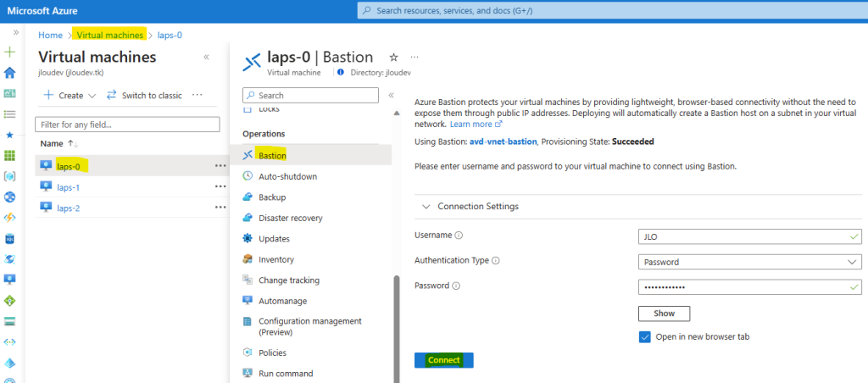This screenshot has width=868, height=383.
Task: Click laps-0 breadcrumb link
Action: (x=170, y=36)
